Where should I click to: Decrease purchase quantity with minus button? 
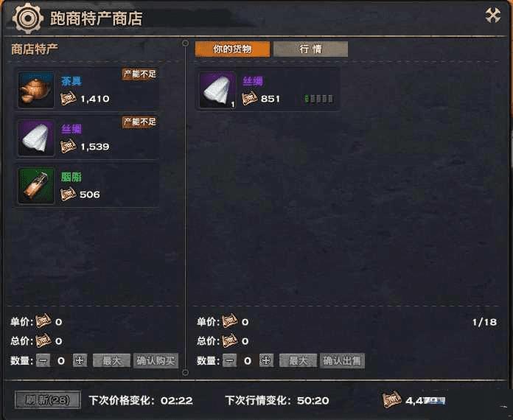43,361
